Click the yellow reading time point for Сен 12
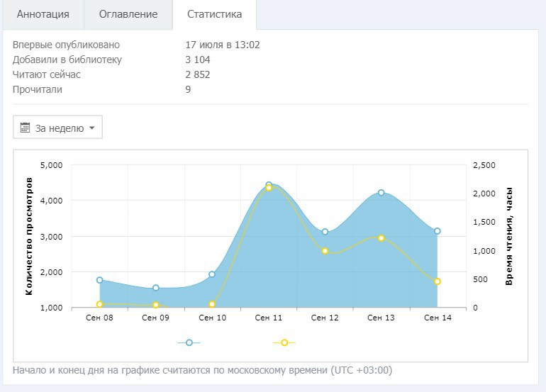Viewport: 546px width, 392px height. pyautogui.click(x=325, y=251)
